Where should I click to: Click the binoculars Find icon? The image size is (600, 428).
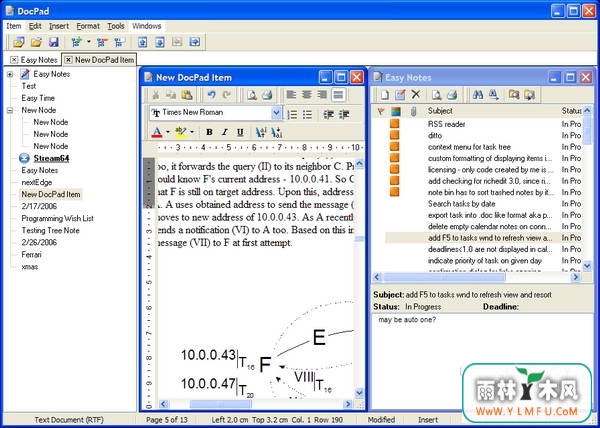tap(478, 94)
